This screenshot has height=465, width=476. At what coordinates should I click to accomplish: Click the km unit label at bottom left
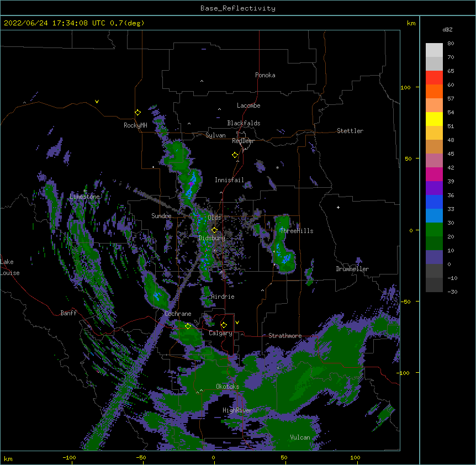(8, 458)
